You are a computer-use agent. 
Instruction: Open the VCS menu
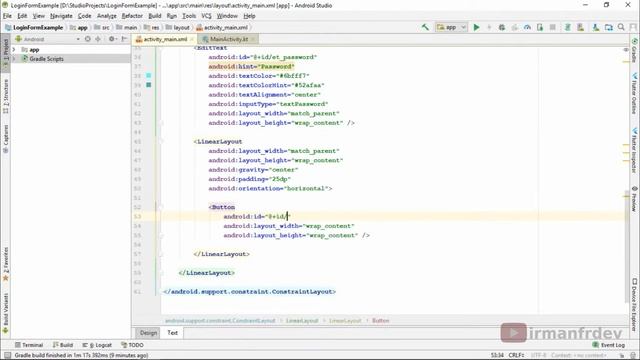pos(206,16)
